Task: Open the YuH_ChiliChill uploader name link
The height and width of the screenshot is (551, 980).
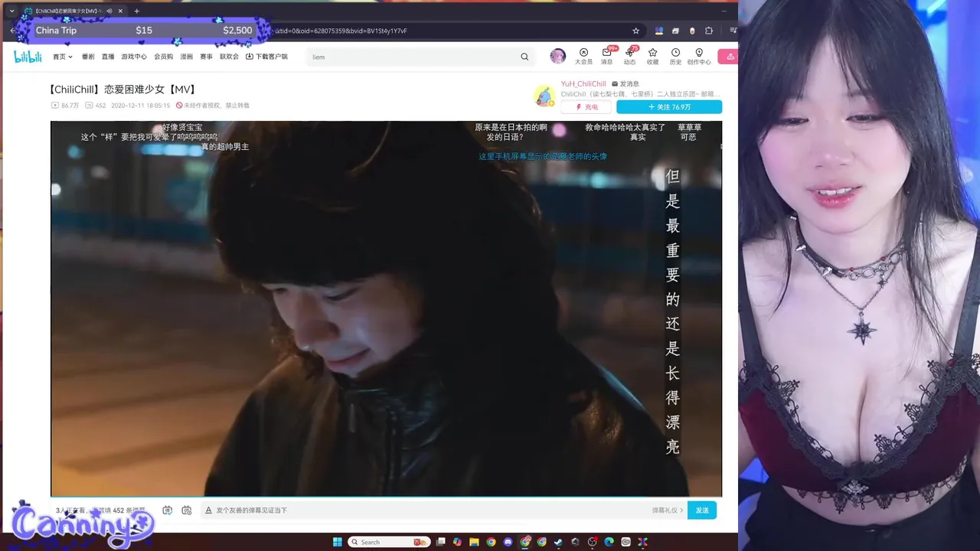Action: [583, 83]
